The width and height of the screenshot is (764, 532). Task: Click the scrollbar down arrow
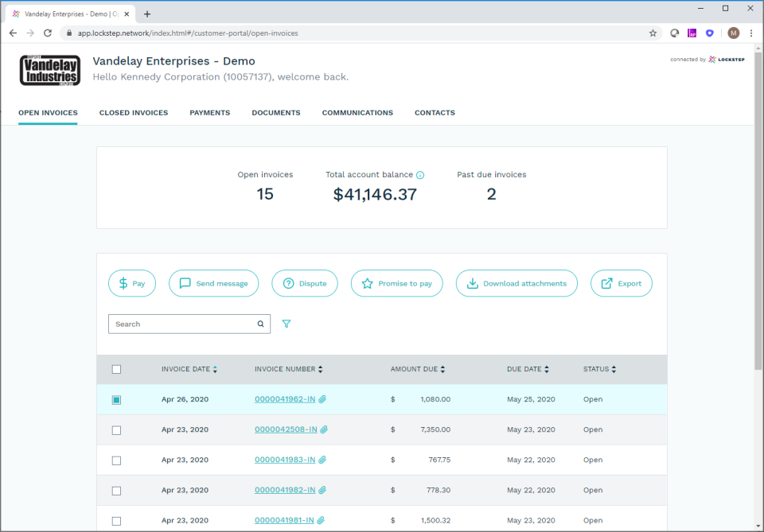(x=758, y=526)
